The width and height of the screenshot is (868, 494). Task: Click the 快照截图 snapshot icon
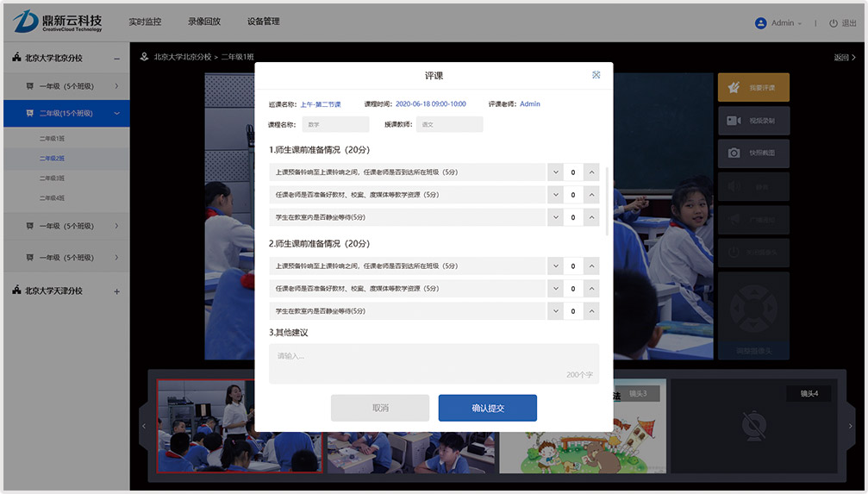(734, 153)
